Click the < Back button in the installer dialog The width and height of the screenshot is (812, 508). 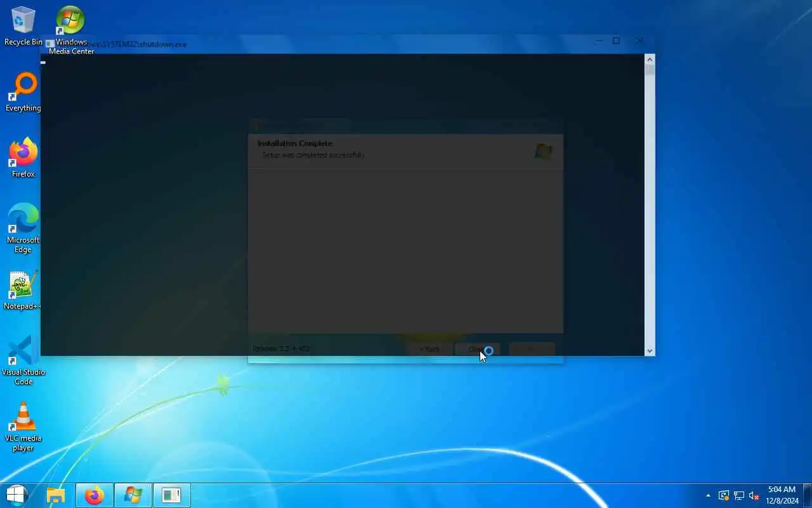tap(429, 349)
